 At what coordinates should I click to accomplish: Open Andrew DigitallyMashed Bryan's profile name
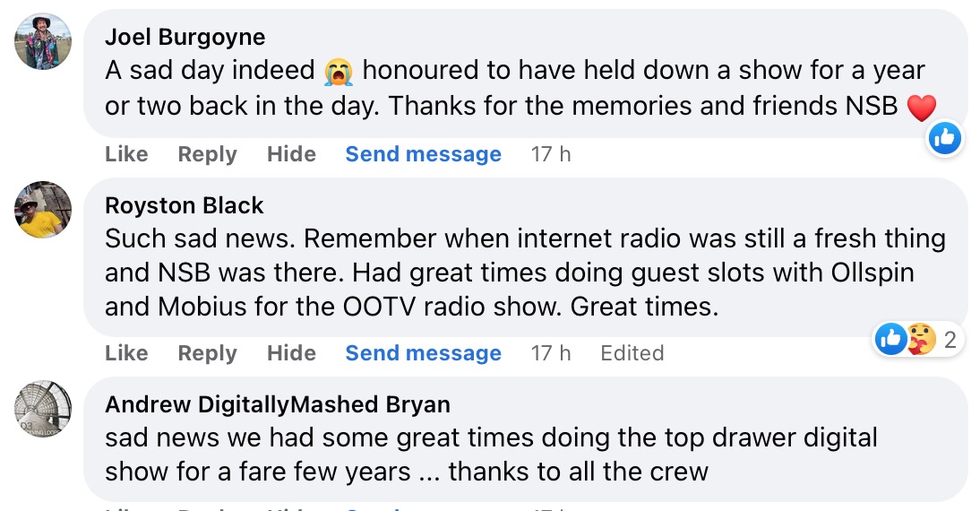coord(278,404)
